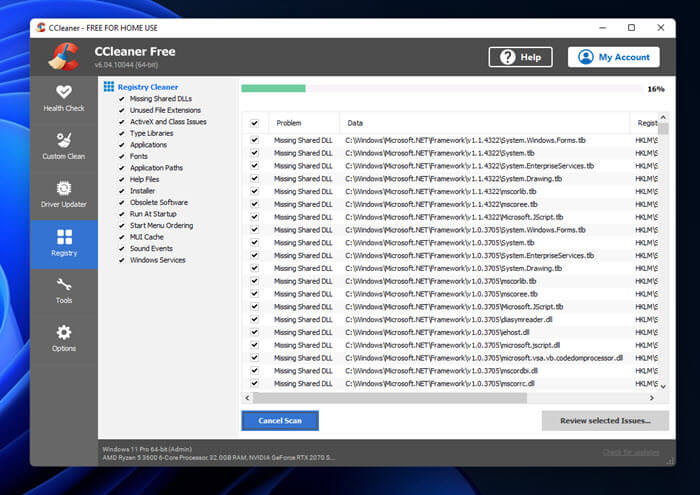
Task: Toggle Obsolete Software option
Action: 153,203
